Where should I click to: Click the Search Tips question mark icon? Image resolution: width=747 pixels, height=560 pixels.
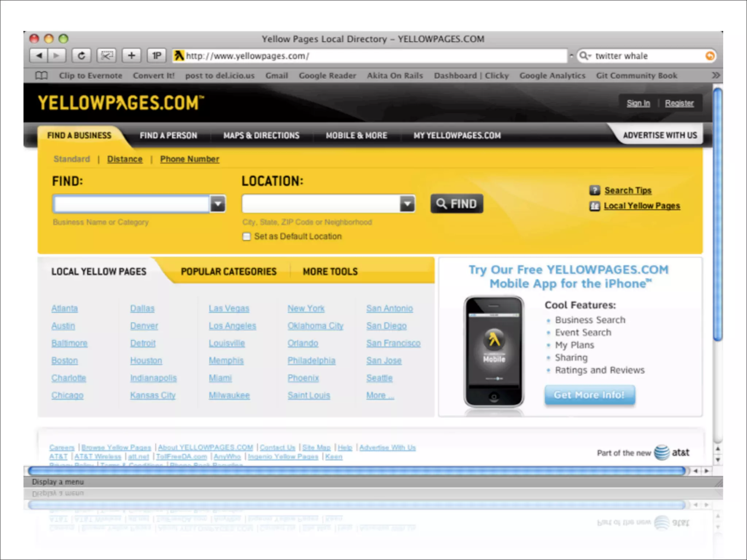click(595, 190)
